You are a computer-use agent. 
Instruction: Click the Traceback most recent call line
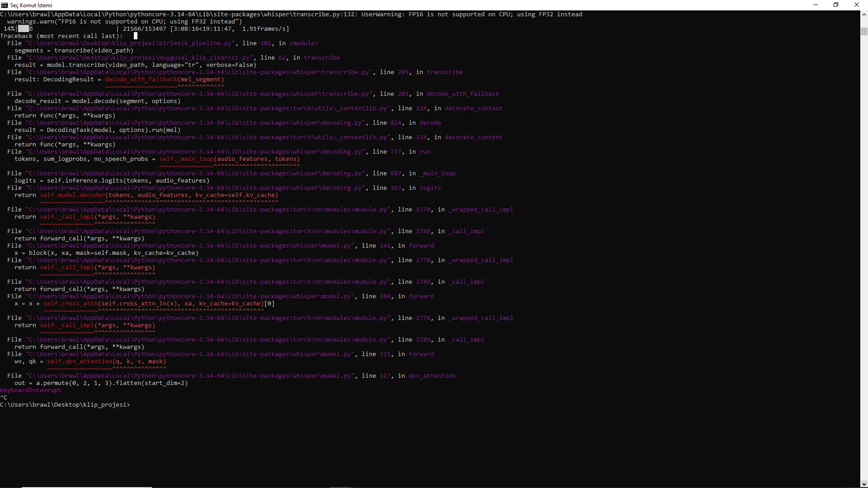(x=61, y=36)
